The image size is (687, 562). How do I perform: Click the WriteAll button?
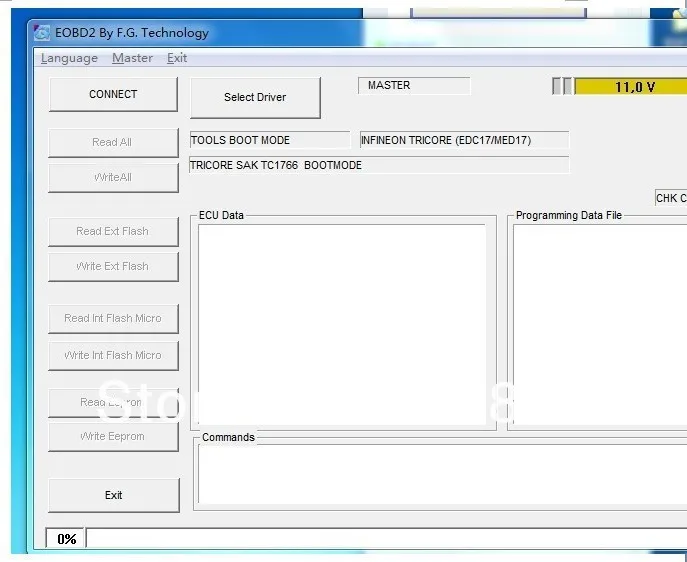pyautogui.click(x=113, y=177)
